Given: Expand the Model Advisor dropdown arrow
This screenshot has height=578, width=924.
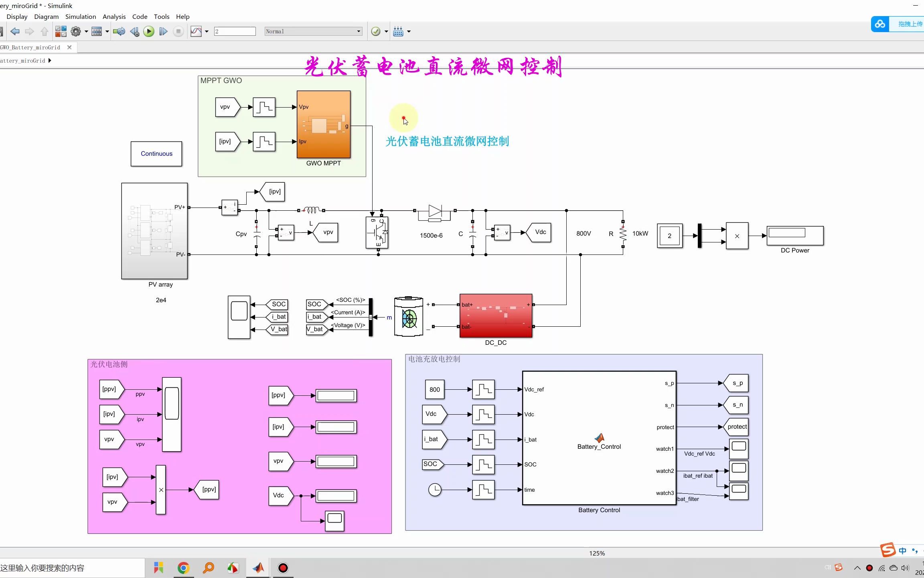Looking at the screenshot, I should pos(386,31).
